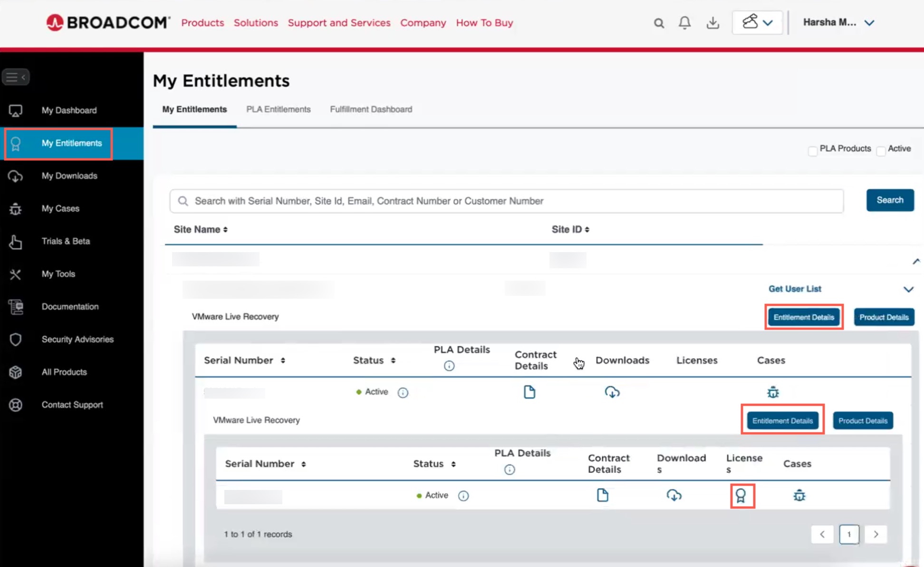The width and height of the screenshot is (924, 567).
Task: Click the first Product Details button
Action: (884, 317)
